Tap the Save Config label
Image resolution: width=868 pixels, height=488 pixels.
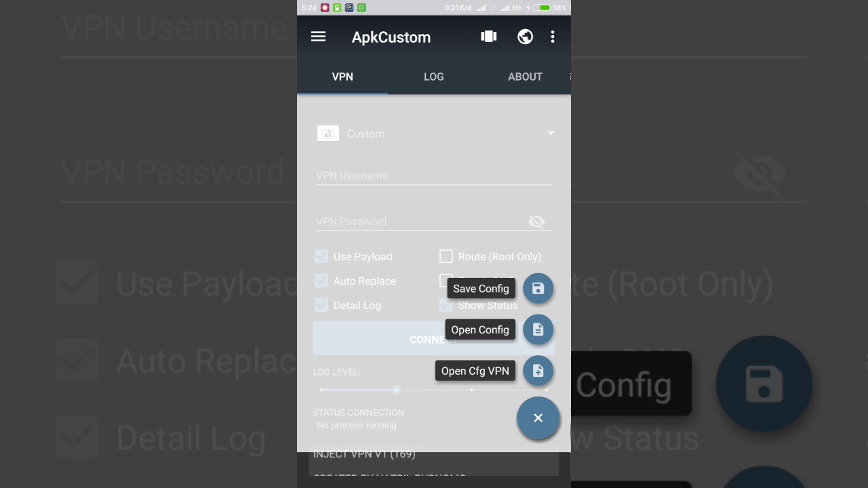[x=481, y=289]
